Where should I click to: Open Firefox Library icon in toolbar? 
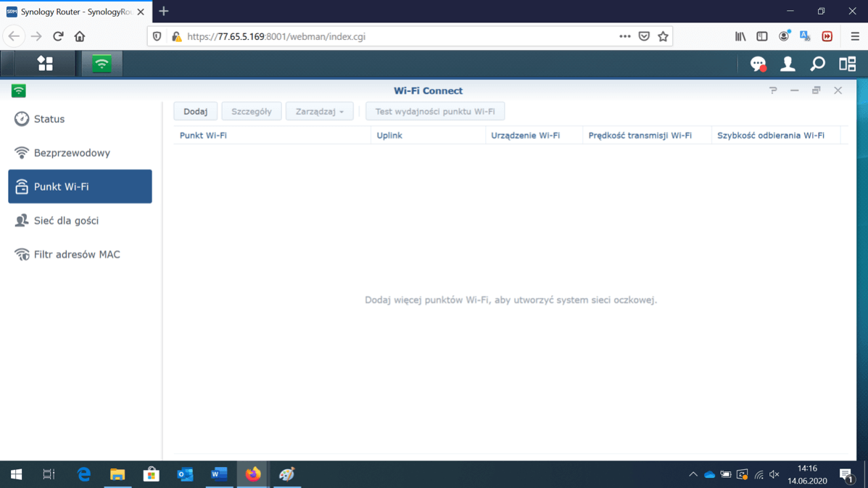[x=740, y=36]
